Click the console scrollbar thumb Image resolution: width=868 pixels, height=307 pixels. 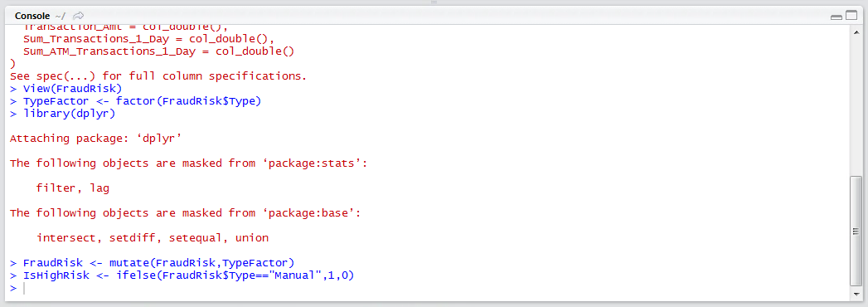pyautogui.click(x=856, y=231)
